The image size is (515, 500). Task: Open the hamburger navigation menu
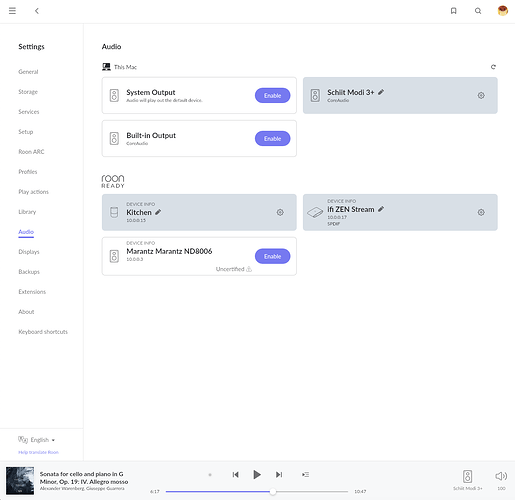(x=12, y=11)
